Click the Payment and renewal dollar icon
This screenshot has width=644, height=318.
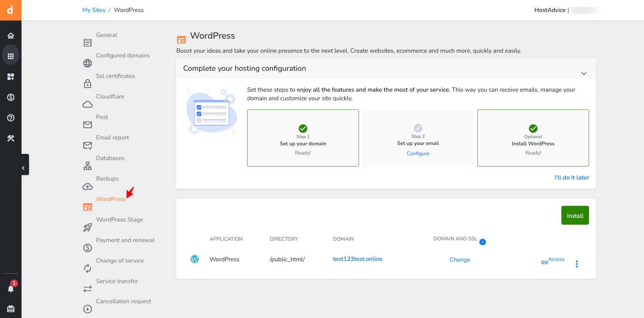pos(87,248)
